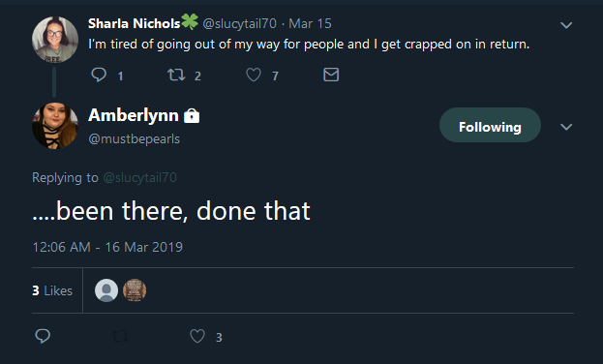Click @mustbepearls handle

pyautogui.click(x=135, y=138)
